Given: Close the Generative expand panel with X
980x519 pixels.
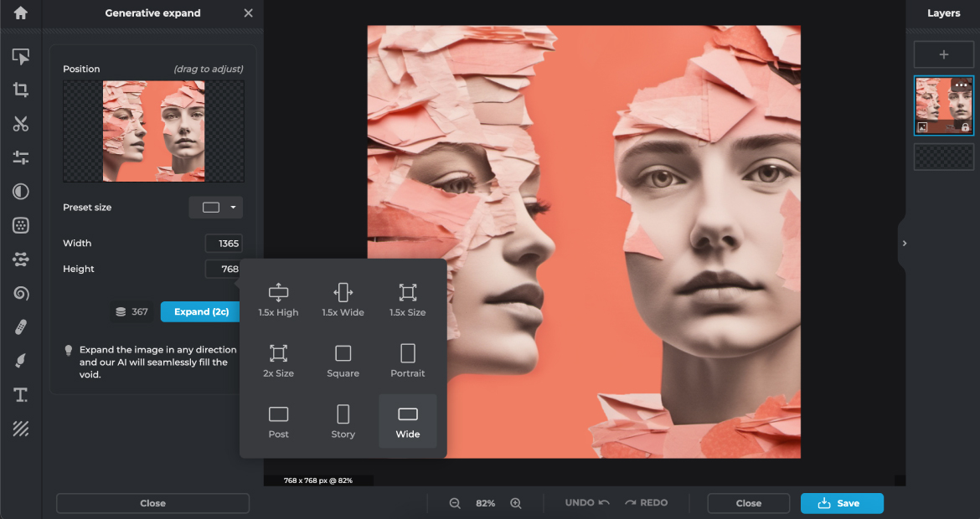Looking at the screenshot, I should 248,13.
